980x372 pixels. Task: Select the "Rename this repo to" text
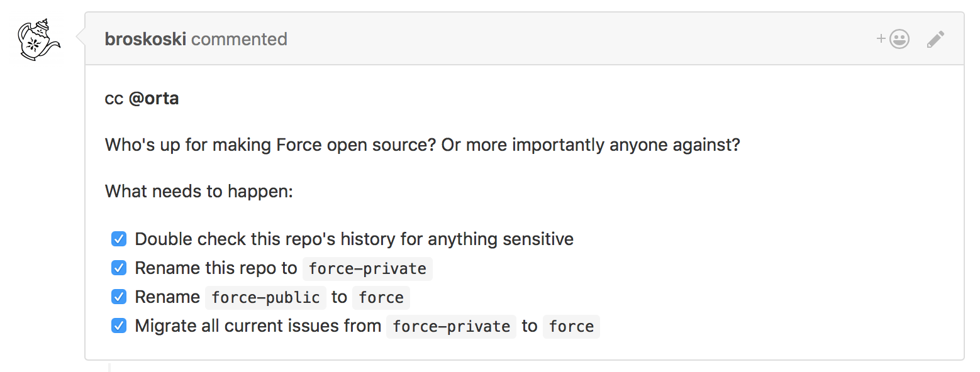216,268
